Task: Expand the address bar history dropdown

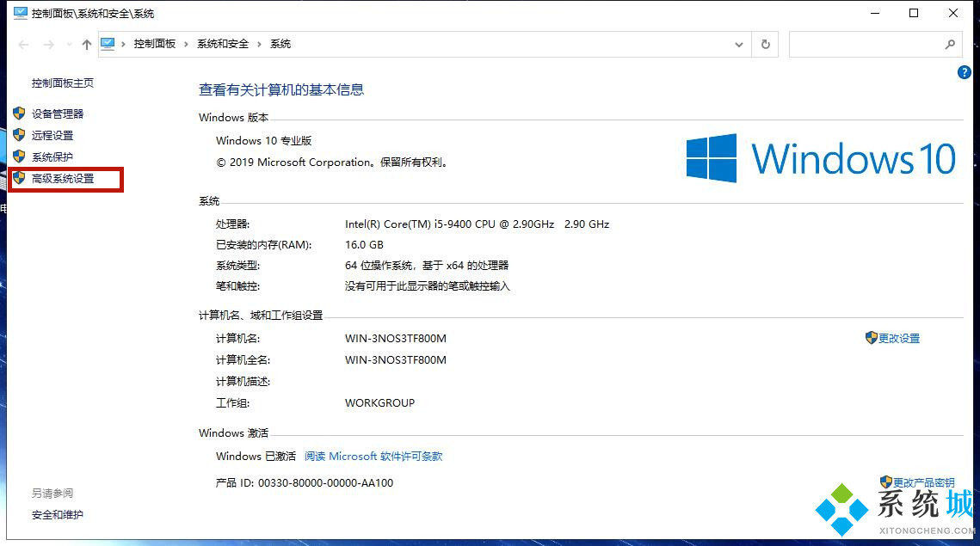Action: pos(739,45)
